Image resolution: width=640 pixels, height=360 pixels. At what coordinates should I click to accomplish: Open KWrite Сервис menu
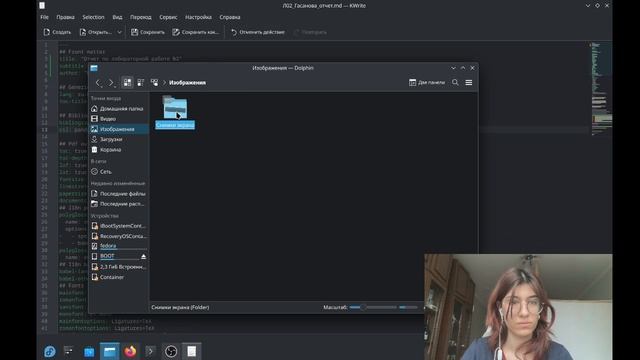tap(168, 17)
